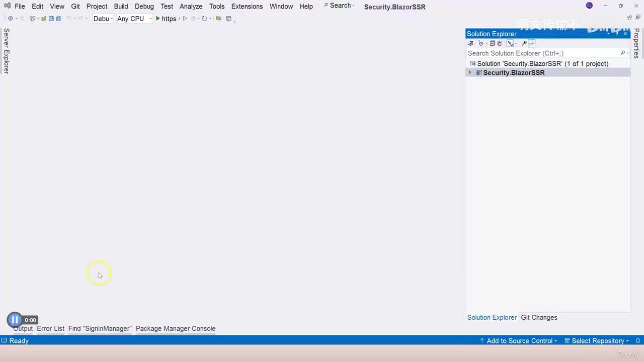
Task: Open the Analyze menu
Action: (191, 7)
